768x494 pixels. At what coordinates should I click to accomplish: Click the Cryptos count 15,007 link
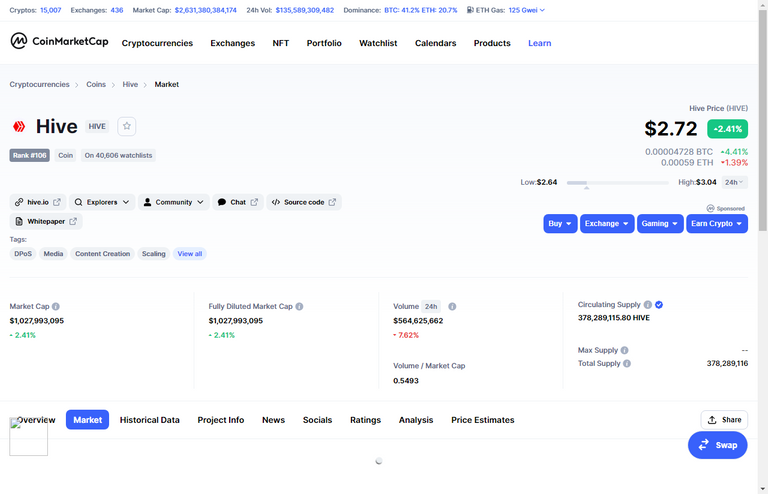50,10
